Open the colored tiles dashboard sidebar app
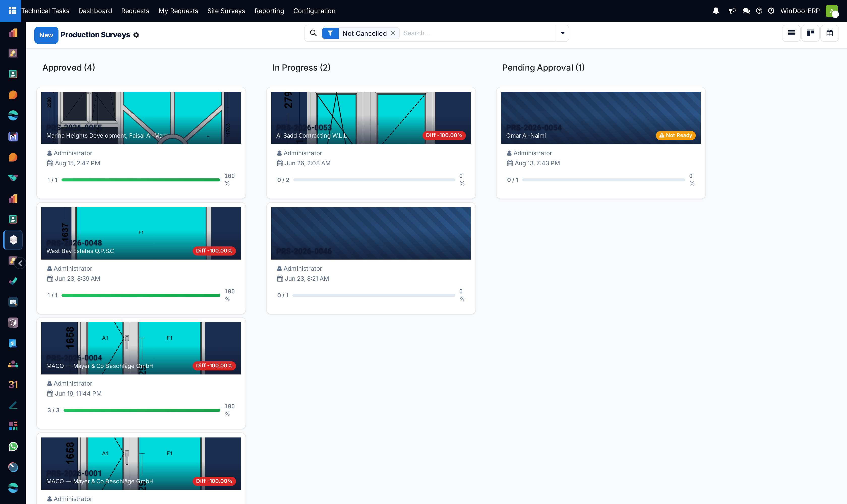 pyautogui.click(x=13, y=426)
